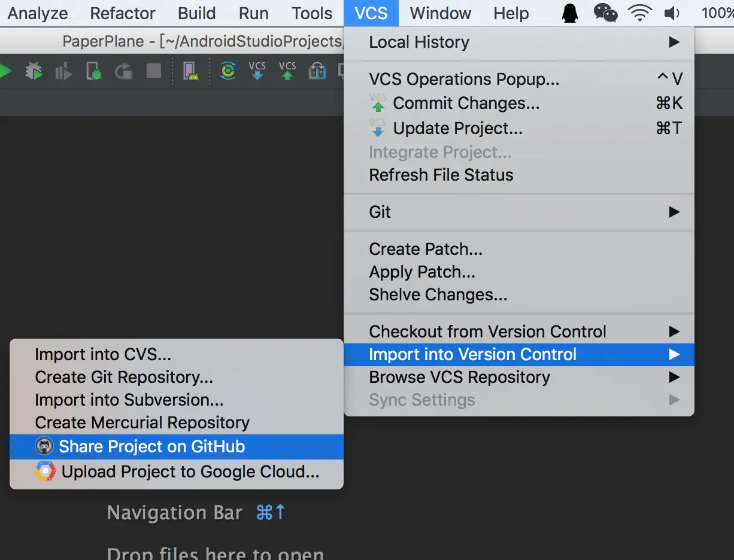This screenshot has width=734, height=560.
Task: Click the Attach debugger to Android process icon
Action: tap(94, 72)
